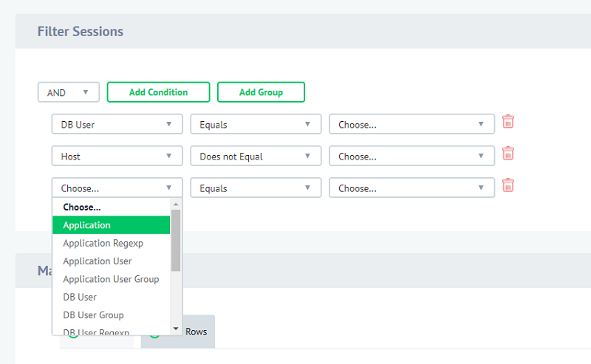Open the Host field dropdown

coord(117,156)
